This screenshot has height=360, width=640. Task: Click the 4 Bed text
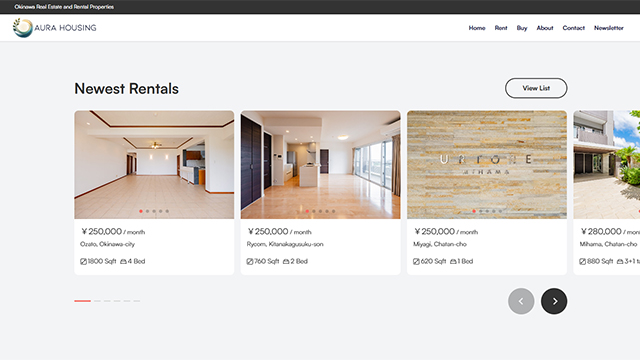(136, 261)
